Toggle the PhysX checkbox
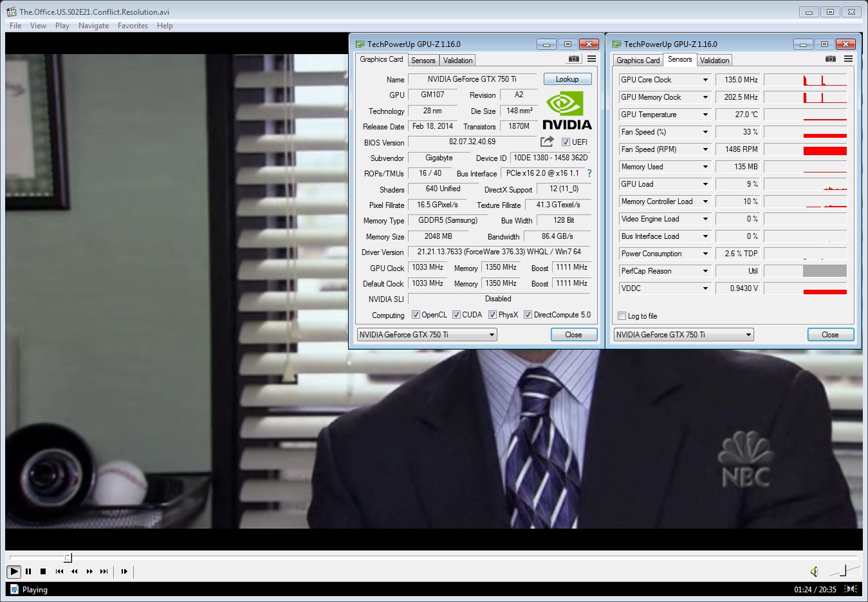 click(492, 315)
